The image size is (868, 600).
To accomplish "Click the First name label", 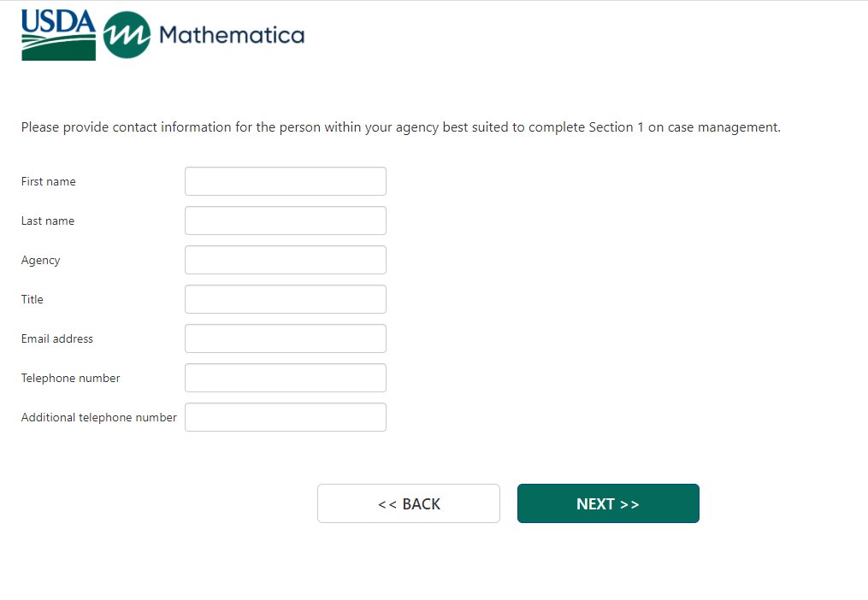I will pyautogui.click(x=49, y=181).
